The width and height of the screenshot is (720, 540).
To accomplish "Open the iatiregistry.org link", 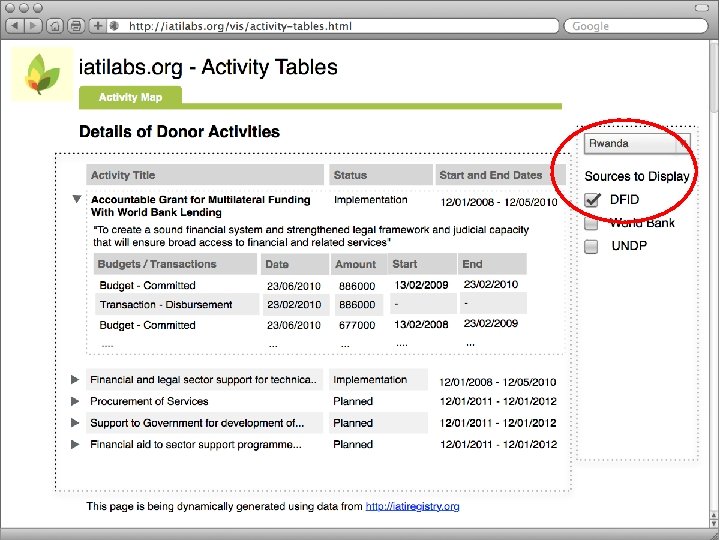I will [412, 506].
